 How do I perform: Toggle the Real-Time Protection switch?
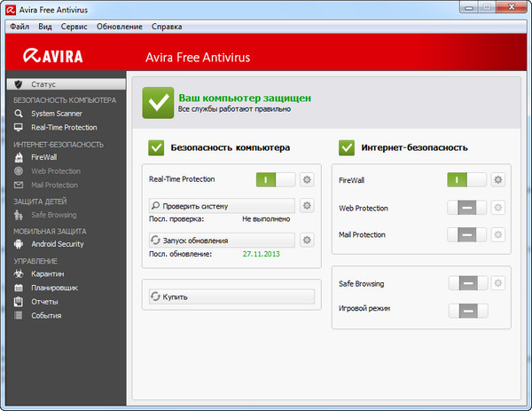point(276,180)
